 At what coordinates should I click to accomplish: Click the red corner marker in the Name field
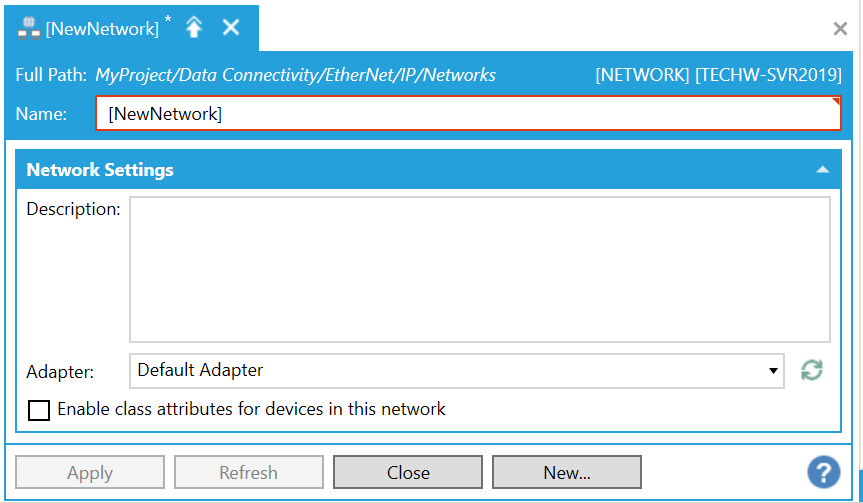pos(836,101)
